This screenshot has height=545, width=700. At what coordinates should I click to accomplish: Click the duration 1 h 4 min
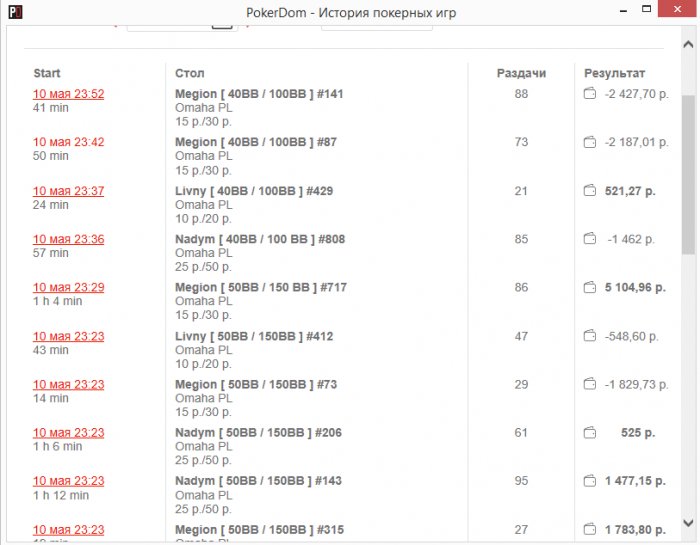(x=58, y=301)
